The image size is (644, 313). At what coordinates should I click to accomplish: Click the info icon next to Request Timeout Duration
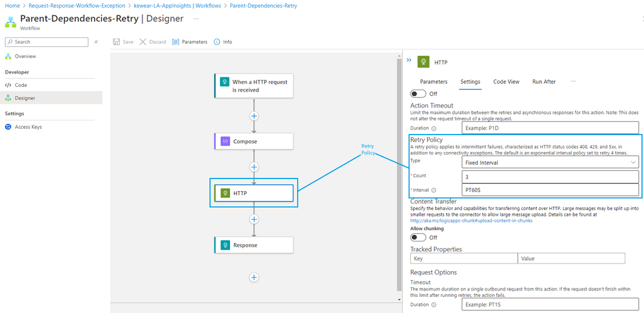tap(434, 305)
